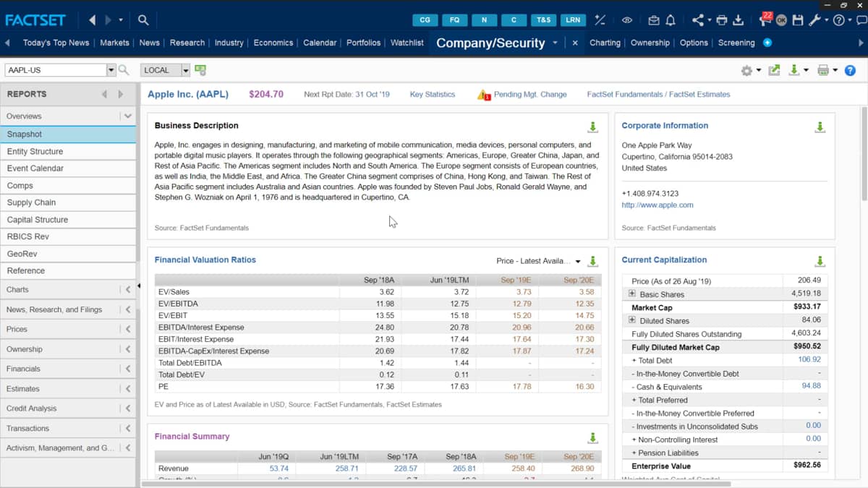Collapse the Overviews section chevron

[128, 116]
